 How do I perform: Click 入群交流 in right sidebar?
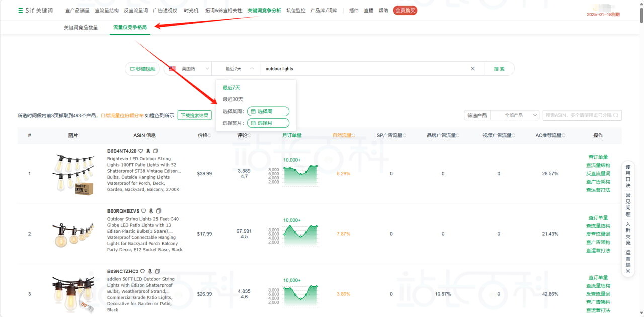628,233
